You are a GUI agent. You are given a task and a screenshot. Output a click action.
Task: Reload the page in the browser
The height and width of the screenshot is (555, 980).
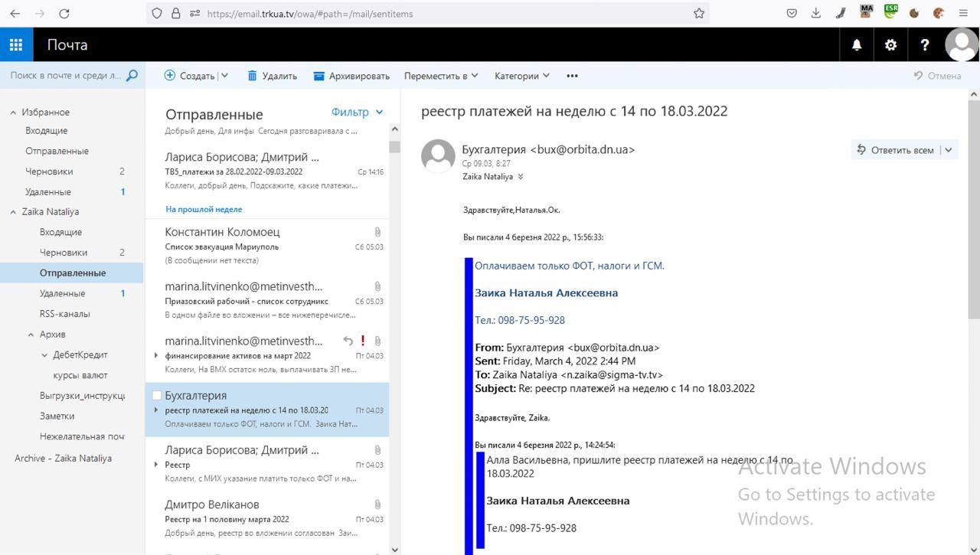[x=64, y=13]
